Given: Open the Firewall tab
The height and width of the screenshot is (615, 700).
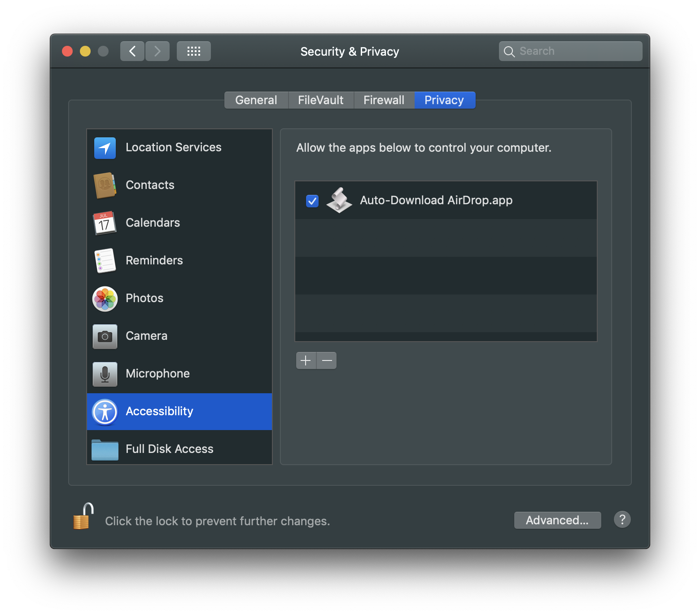Looking at the screenshot, I should (x=384, y=100).
